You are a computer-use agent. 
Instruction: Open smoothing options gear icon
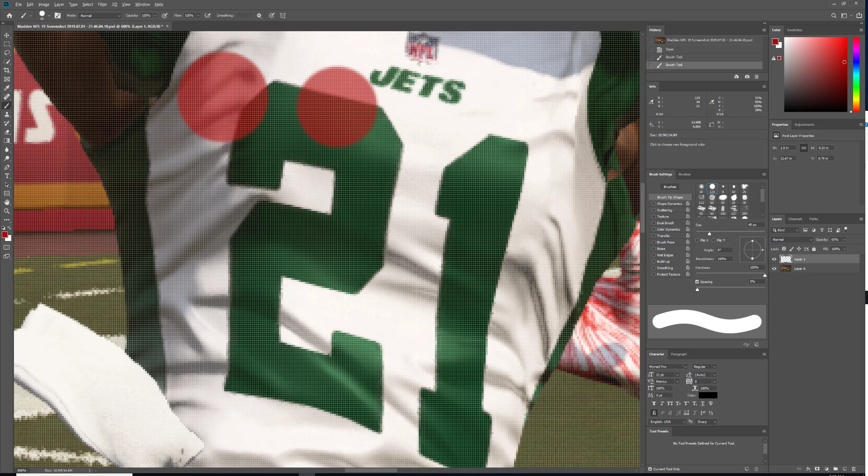coord(259,15)
